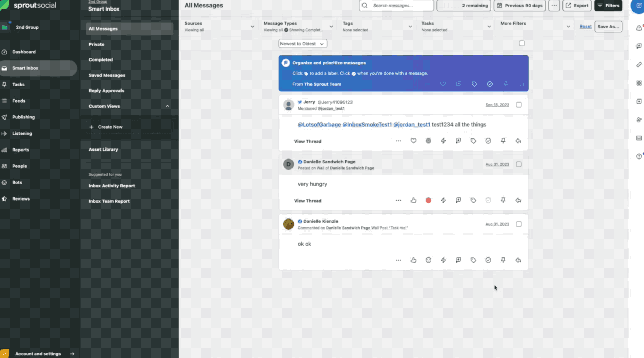Collapse the Custom Views section
644x358 pixels.
coord(167,106)
